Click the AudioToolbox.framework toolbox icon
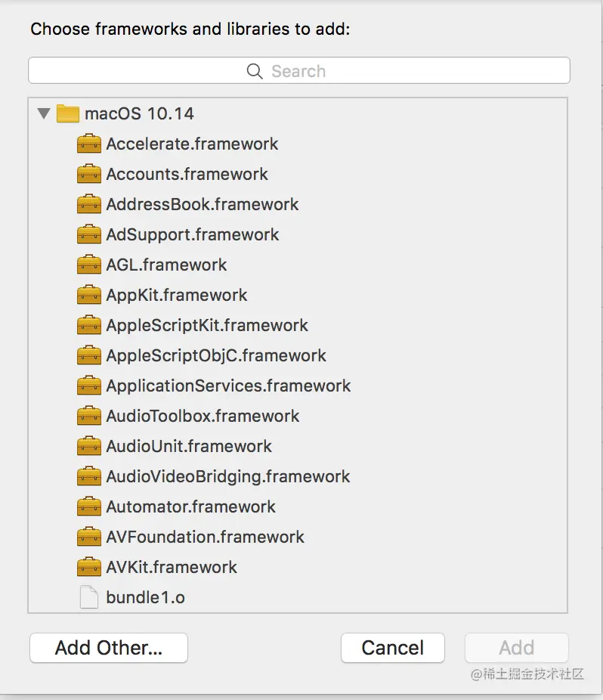Image resolution: width=603 pixels, height=700 pixels. pyautogui.click(x=89, y=416)
